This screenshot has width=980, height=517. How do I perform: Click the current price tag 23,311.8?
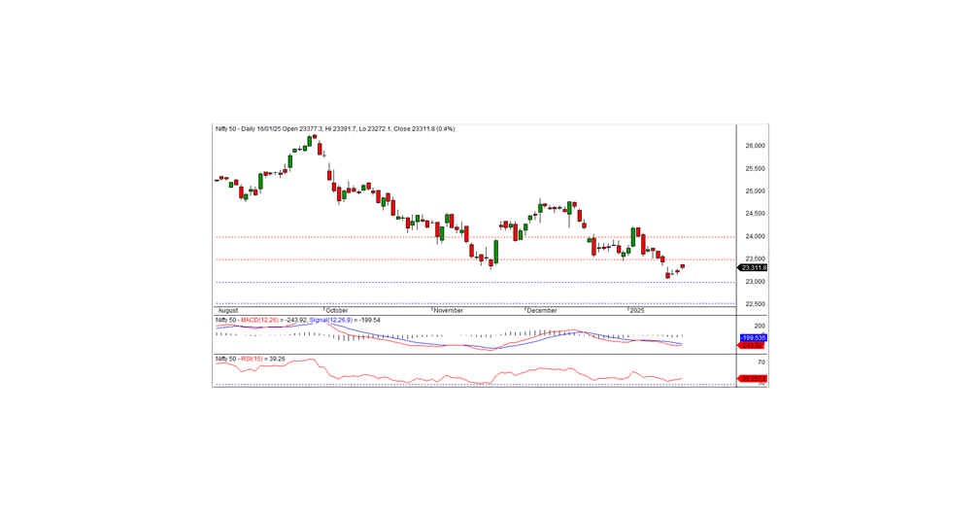pyautogui.click(x=754, y=267)
